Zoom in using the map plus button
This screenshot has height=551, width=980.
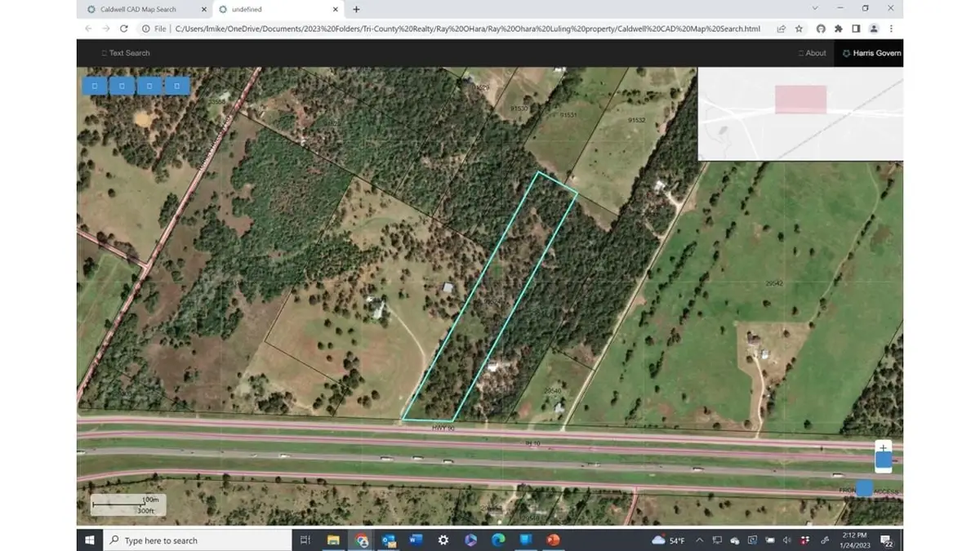point(883,447)
